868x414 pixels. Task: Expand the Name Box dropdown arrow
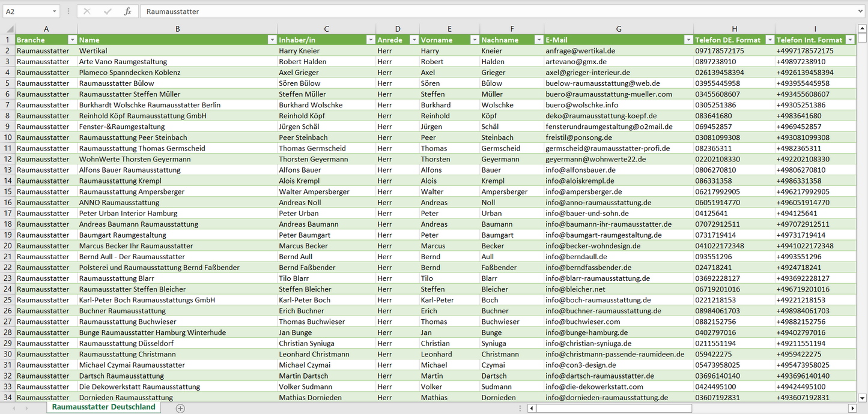click(54, 11)
